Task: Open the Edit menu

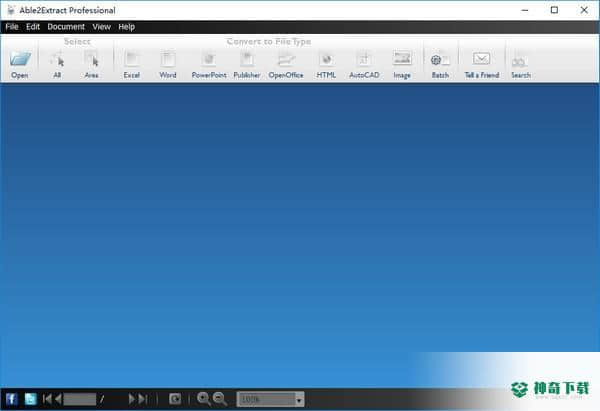Action: [x=33, y=27]
